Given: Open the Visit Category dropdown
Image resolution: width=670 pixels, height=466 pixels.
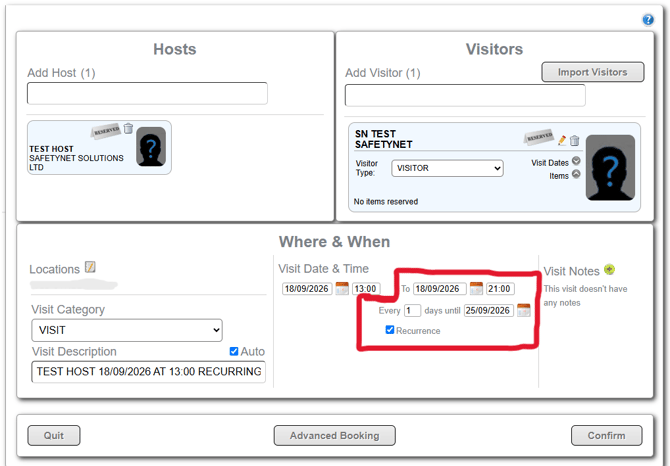Looking at the screenshot, I should [x=127, y=330].
